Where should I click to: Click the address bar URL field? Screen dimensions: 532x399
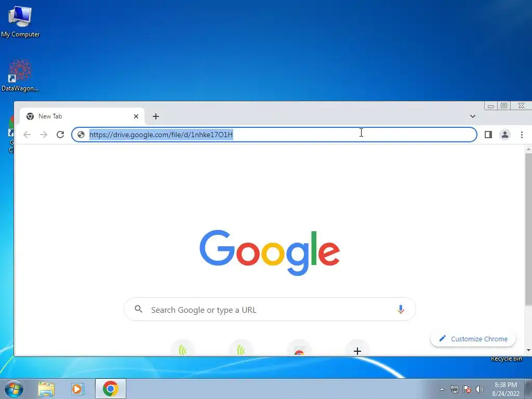click(x=274, y=135)
